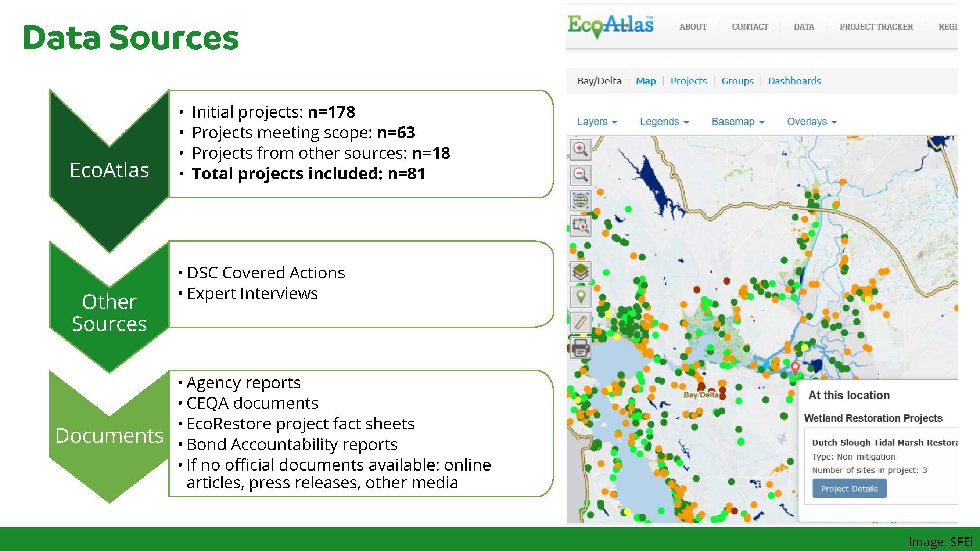Open the CONTACT menu item
Screen dimensions: 980x551
750,26
